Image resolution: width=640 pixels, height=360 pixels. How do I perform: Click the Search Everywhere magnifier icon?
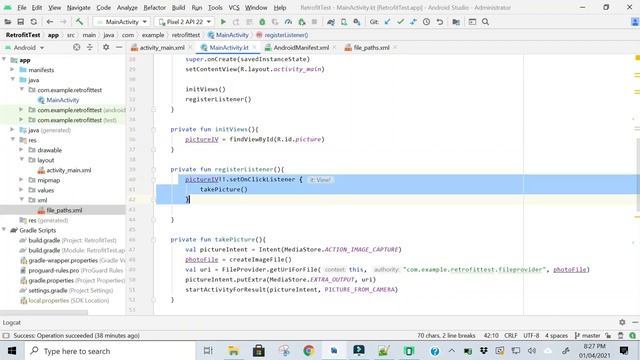pos(485,22)
